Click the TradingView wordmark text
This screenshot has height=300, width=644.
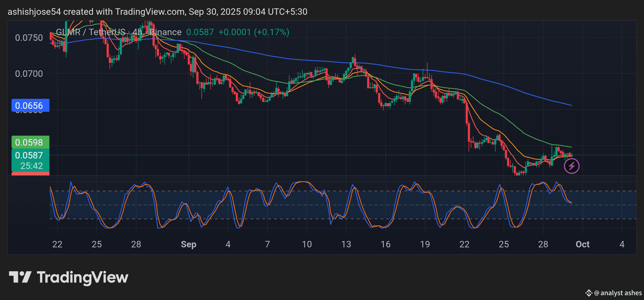82,277
